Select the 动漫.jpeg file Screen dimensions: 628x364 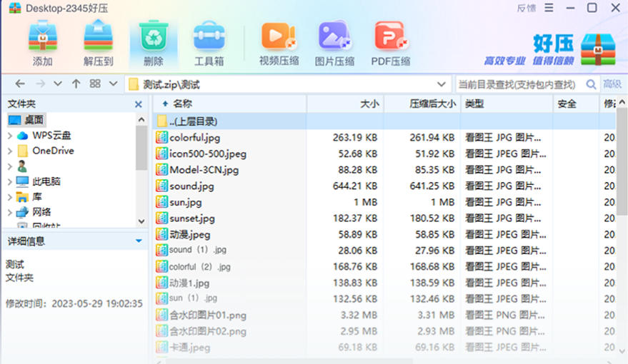tap(190, 234)
